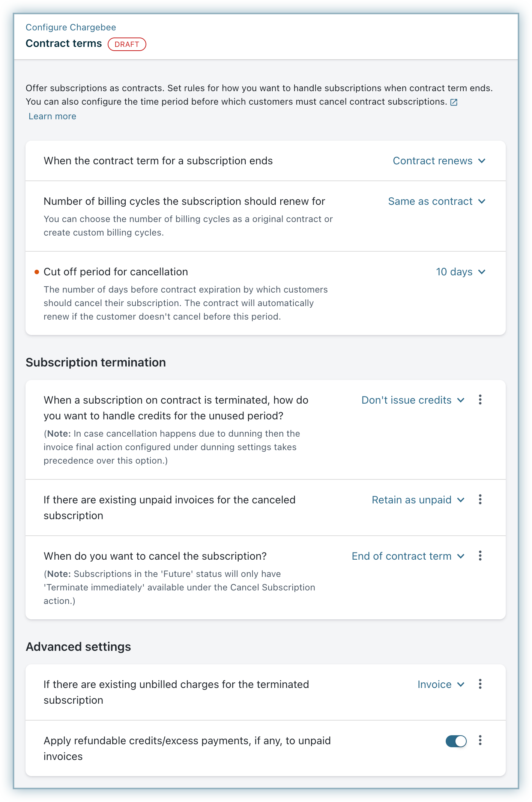Screen dimensions: 532x802
Task: Open the Don't issue credits dropdown
Action: coord(413,400)
